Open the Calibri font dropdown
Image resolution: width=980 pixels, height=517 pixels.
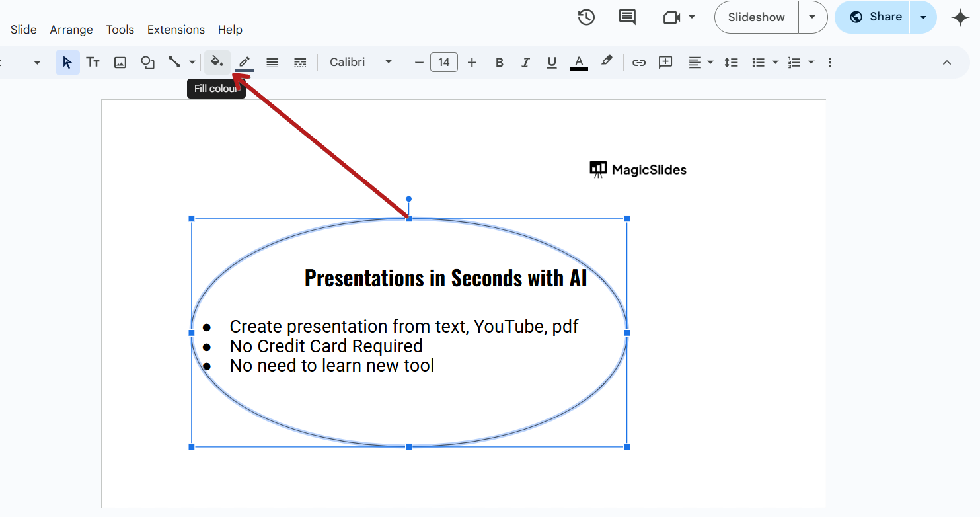361,62
